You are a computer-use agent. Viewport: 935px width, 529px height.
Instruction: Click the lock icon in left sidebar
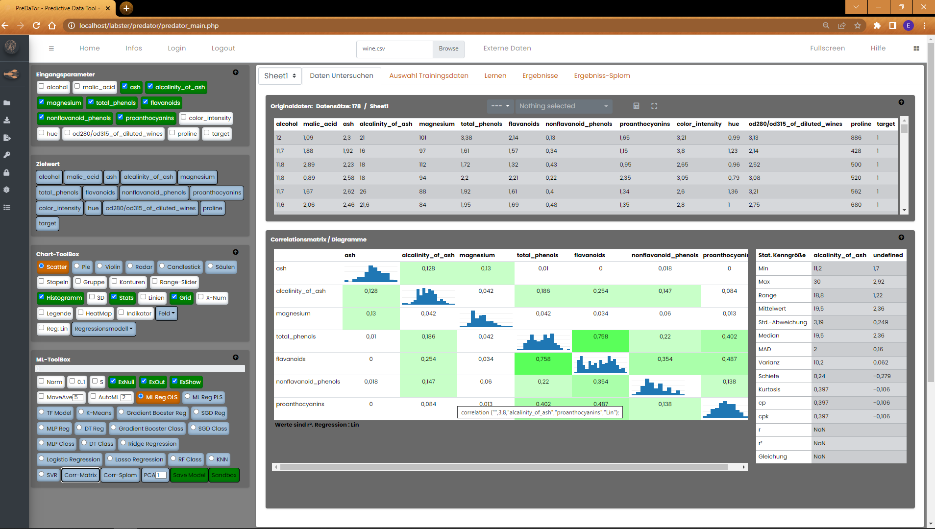(x=9, y=172)
